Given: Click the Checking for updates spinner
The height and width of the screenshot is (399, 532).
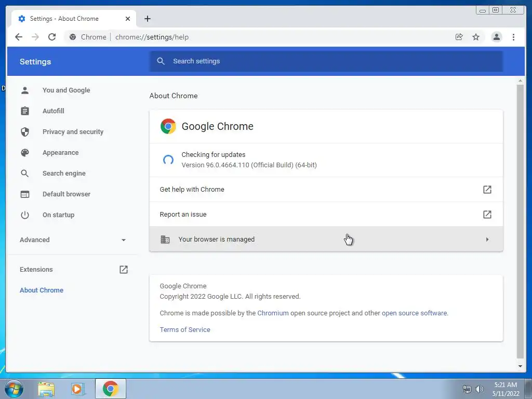Looking at the screenshot, I should click(168, 160).
